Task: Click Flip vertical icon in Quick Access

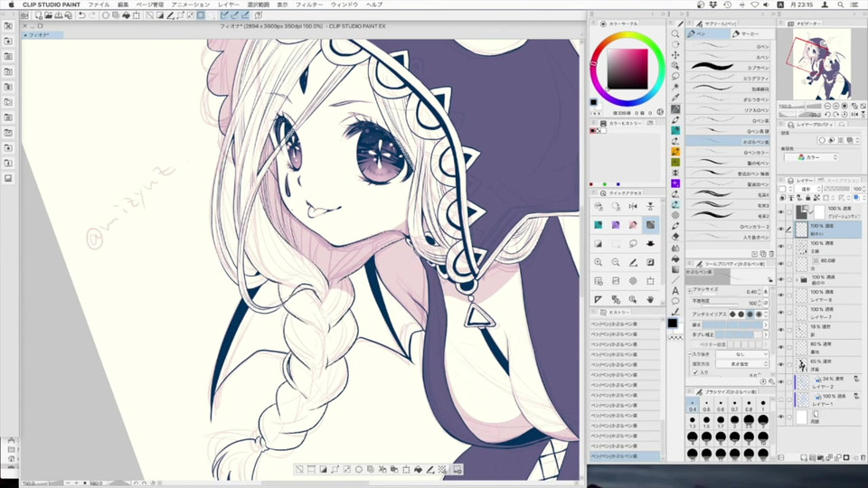Action: [x=650, y=206]
